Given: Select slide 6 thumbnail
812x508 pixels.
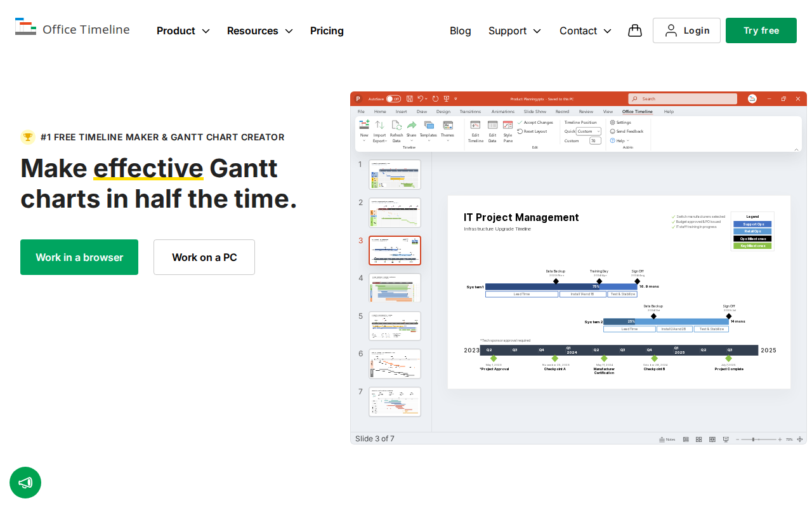Looking at the screenshot, I should [x=395, y=364].
